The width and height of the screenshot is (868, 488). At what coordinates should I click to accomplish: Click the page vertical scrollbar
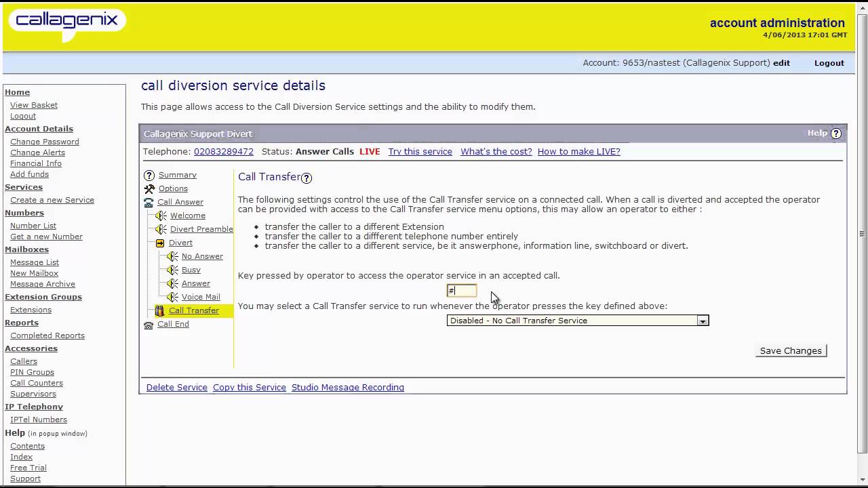pyautogui.click(x=862, y=234)
